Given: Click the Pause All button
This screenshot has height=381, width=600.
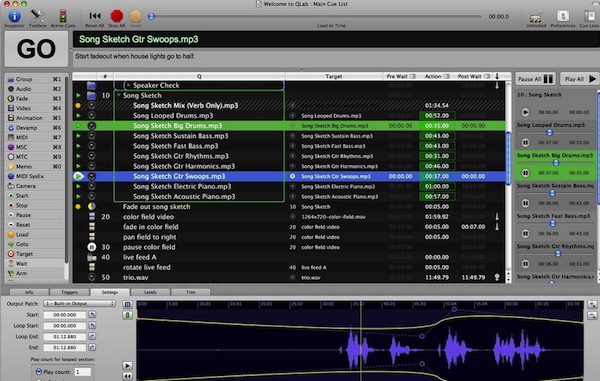Looking at the screenshot, I should tap(535, 79).
